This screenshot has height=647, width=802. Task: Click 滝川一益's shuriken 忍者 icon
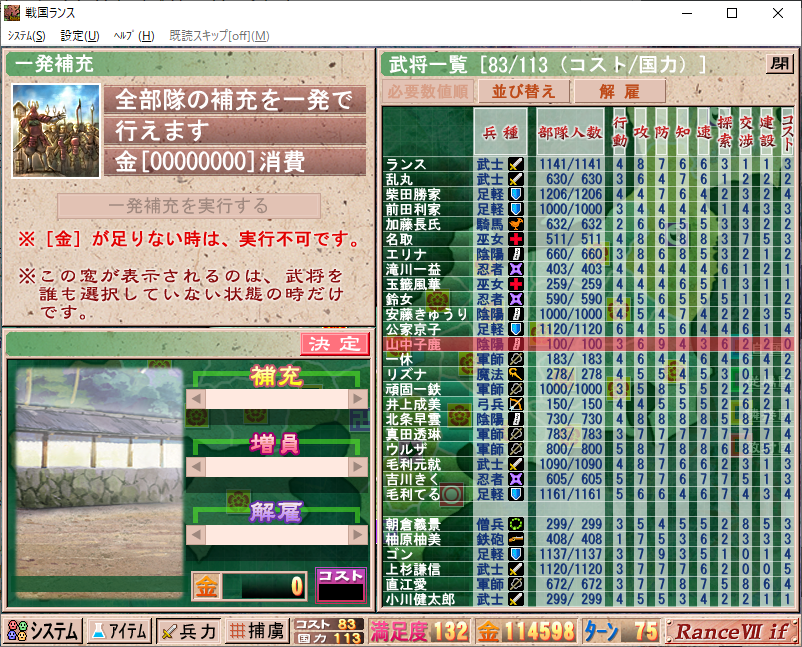pos(516,269)
